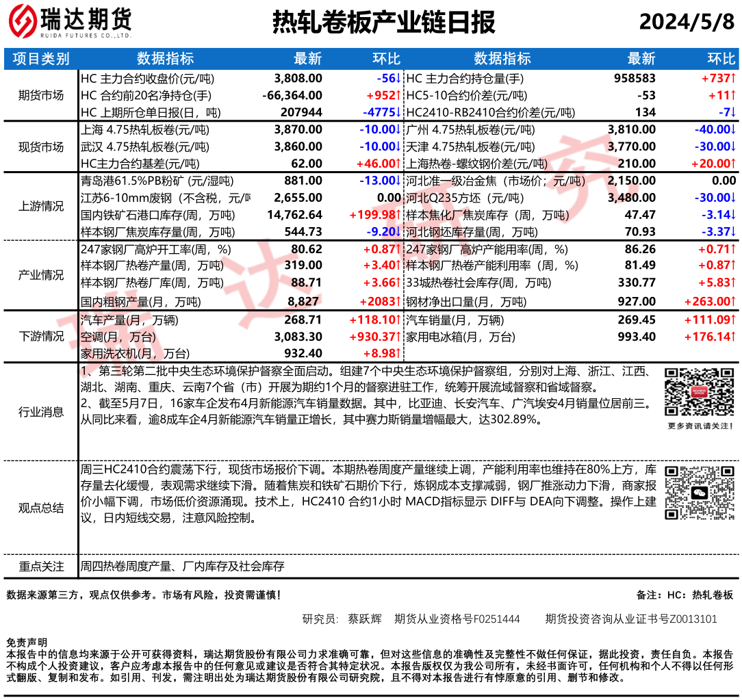
Task: Click the 期货市场 category label
Action: point(41,95)
